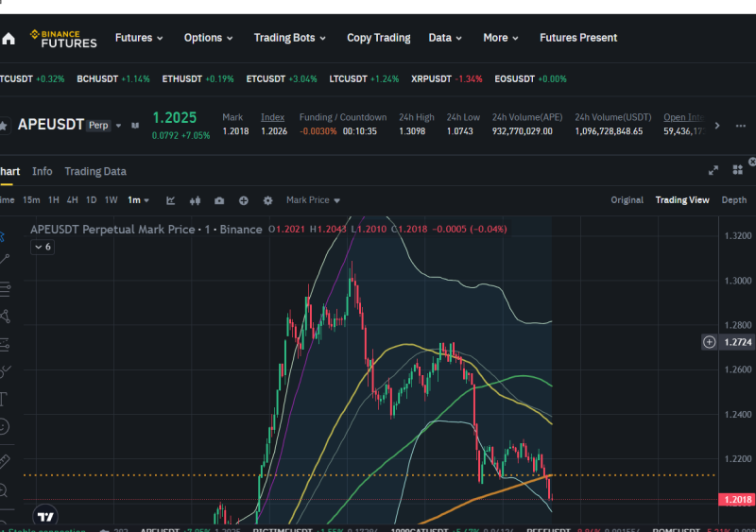The width and height of the screenshot is (756, 532).
Task: Go to the Binance home icon
Action: point(9,39)
